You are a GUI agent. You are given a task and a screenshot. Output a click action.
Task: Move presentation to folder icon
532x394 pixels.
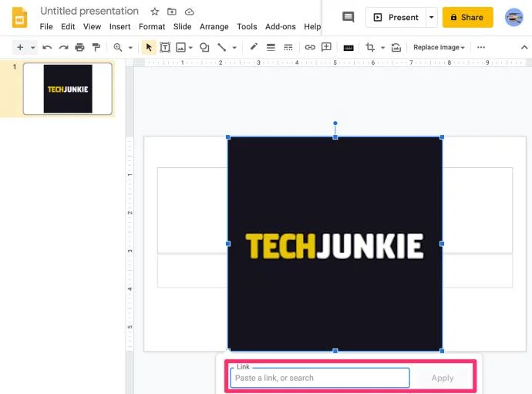[x=172, y=12]
